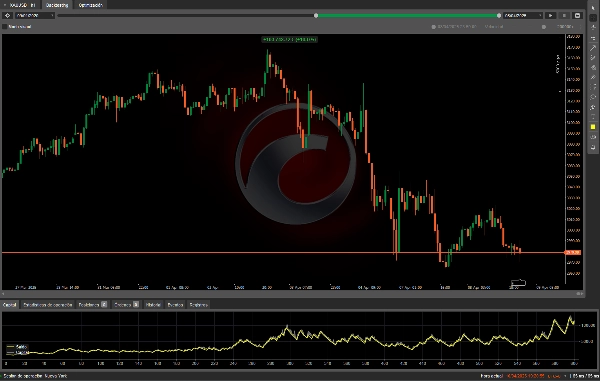Click the crosshair settings icon left of start date
The width and height of the screenshot is (600, 381).
pos(7,16)
